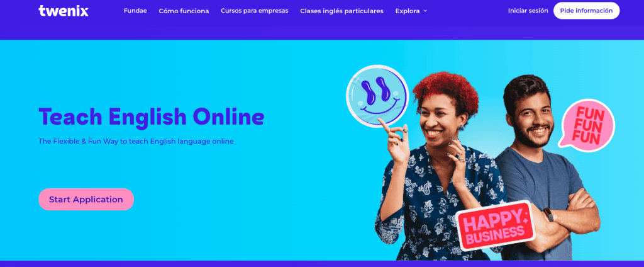644x267 pixels.
Task: Click the pink Start Application button
Action: pyautogui.click(x=86, y=200)
